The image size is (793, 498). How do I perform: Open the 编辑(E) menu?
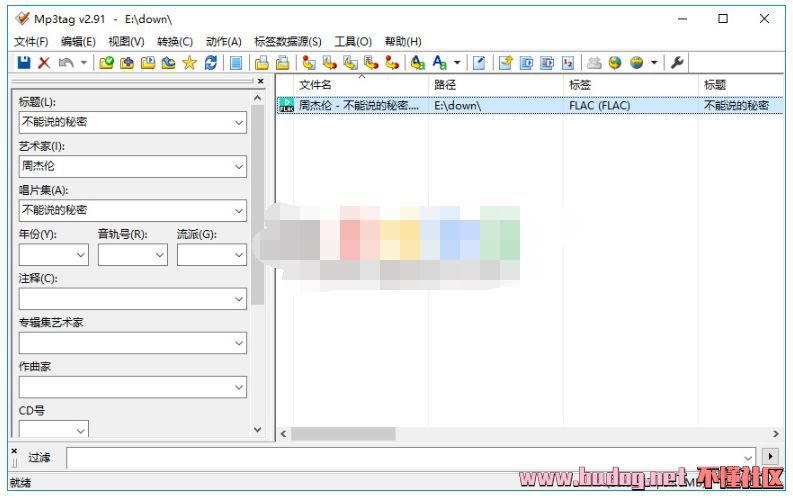[x=78, y=41]
